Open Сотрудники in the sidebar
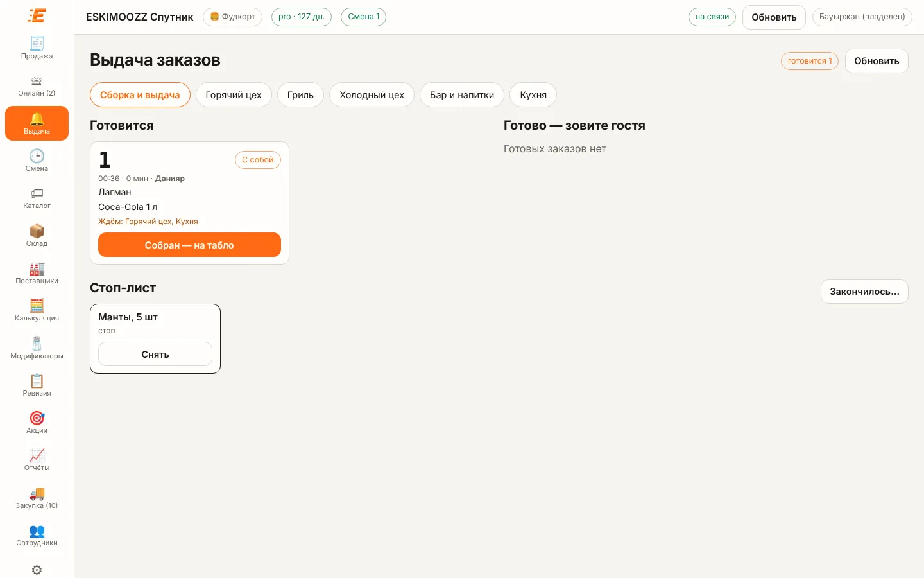 37,536
